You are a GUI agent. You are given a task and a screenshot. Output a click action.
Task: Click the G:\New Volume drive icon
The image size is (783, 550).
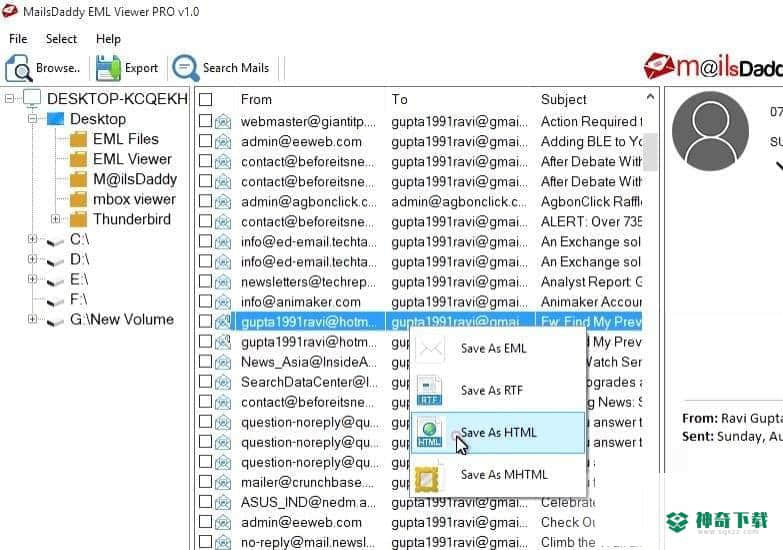pyautogui.click(x=55, y=321)
